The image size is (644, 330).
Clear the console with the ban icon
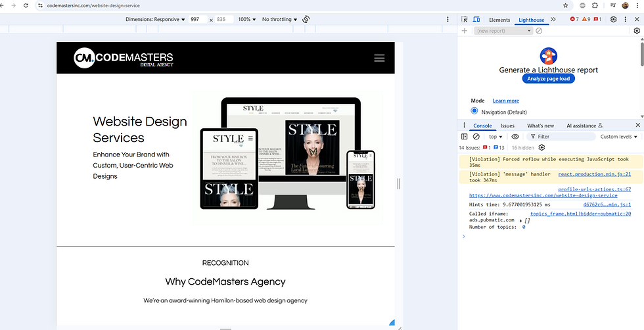pos(476,137)
